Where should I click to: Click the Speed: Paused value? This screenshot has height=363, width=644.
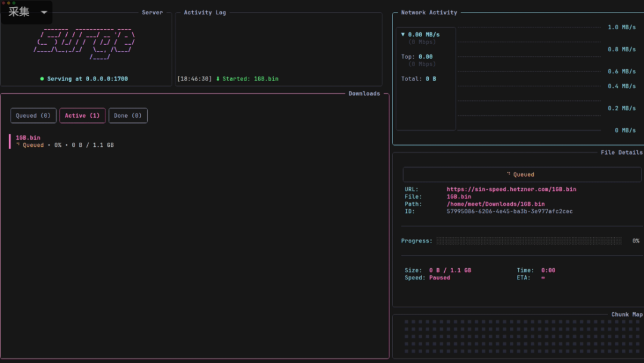click(x=439, y=278)
